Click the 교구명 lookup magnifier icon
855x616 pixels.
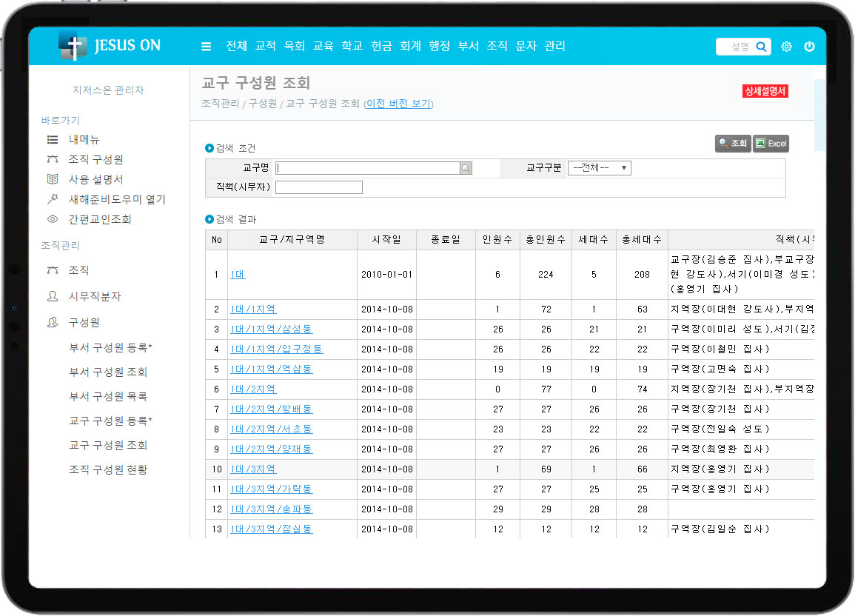pyautogui.click(x=466, y=169)
